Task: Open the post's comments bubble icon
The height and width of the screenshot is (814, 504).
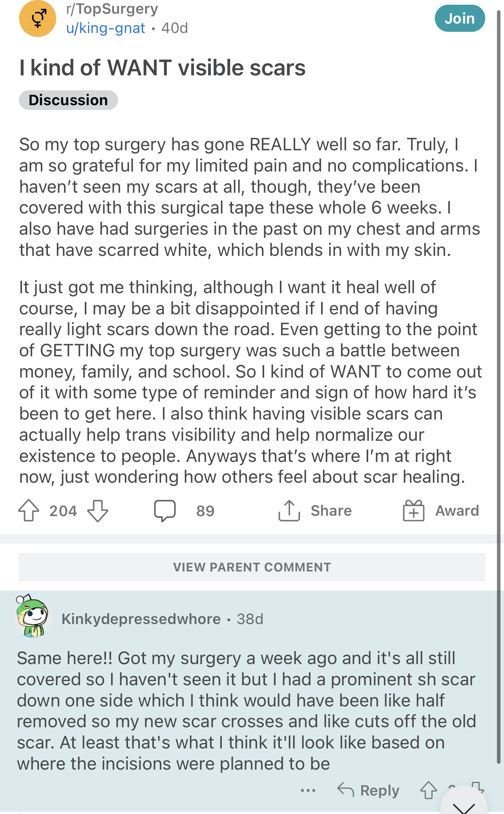Action: (x=165, y=510)
